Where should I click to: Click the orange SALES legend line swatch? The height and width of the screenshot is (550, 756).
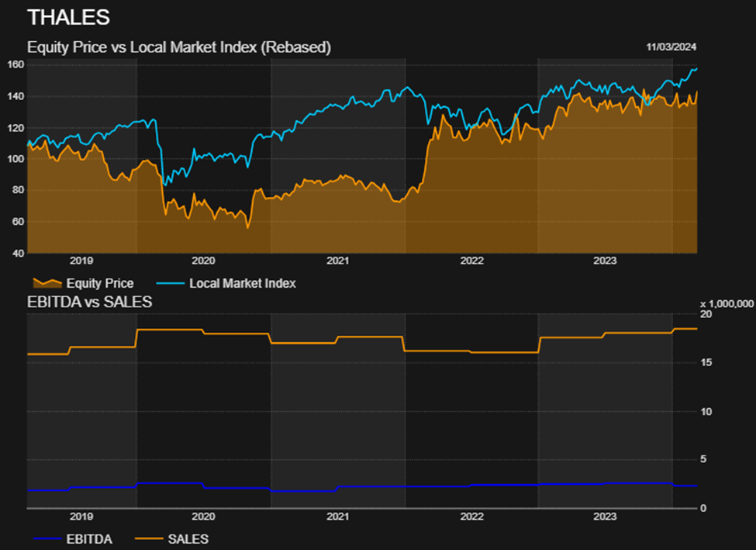pos(149,539)
